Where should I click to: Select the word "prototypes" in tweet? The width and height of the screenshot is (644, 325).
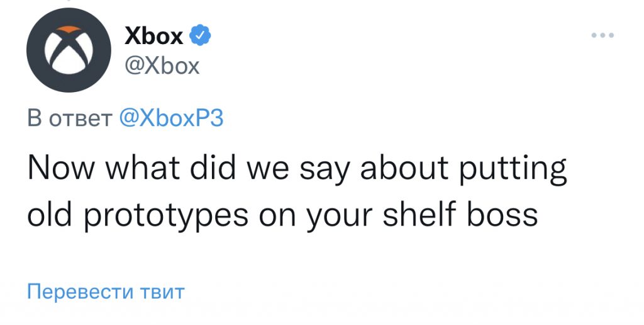[x=166, y=215]
